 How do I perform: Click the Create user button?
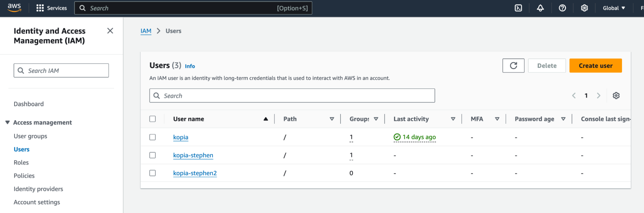pyautogui.click(x=595, y=66)
